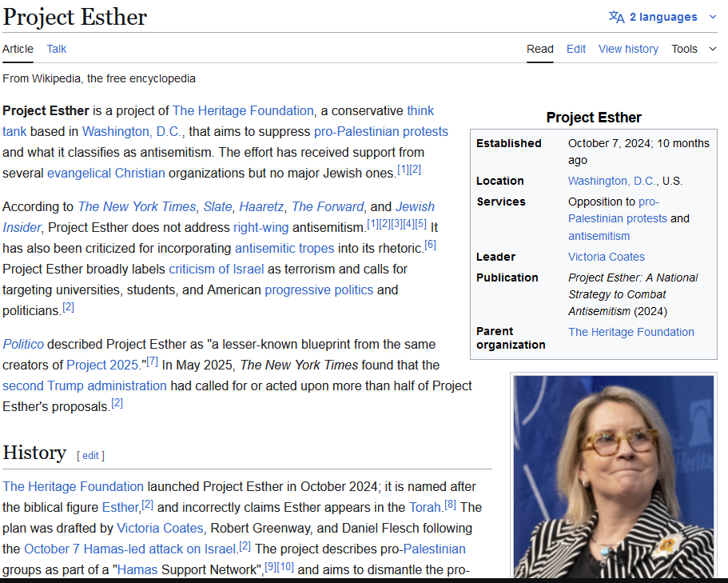Follow the pro-Palestinian protests link in intro
728x583 pixels.
pyautogui.click(x=380, y=131)
